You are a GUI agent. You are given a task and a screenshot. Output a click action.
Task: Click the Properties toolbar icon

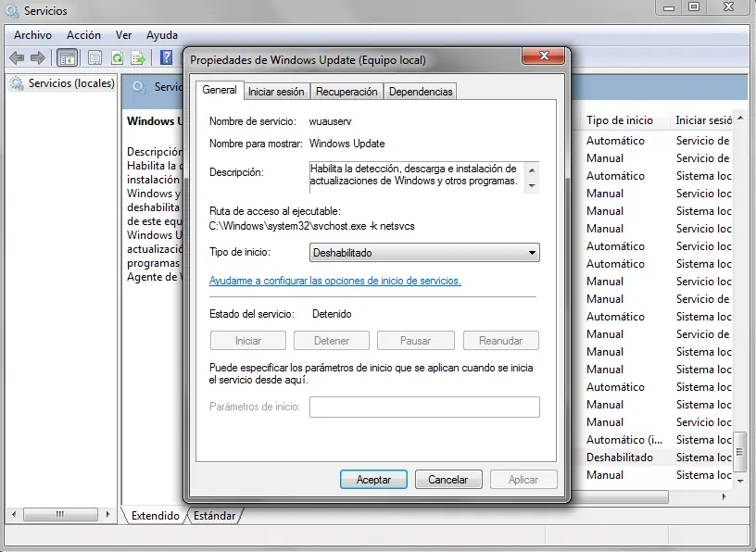pos(95,58)
